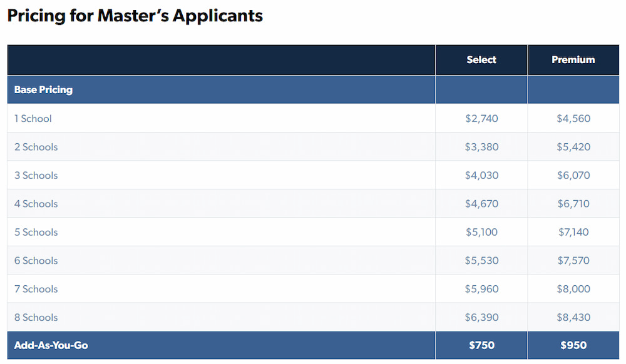This screenshot has width=626, height=364.
Task: Click the 1 School row label
Action: [x=33, y=118]
